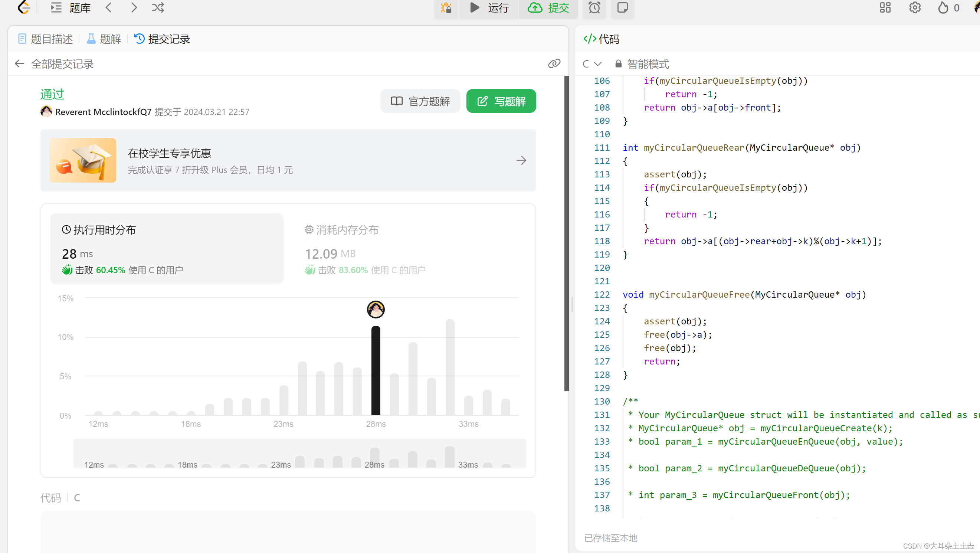This screenshot has width=980, height=553.
Task: Open the student discount banner arrow
Action: tap(521, 161)
